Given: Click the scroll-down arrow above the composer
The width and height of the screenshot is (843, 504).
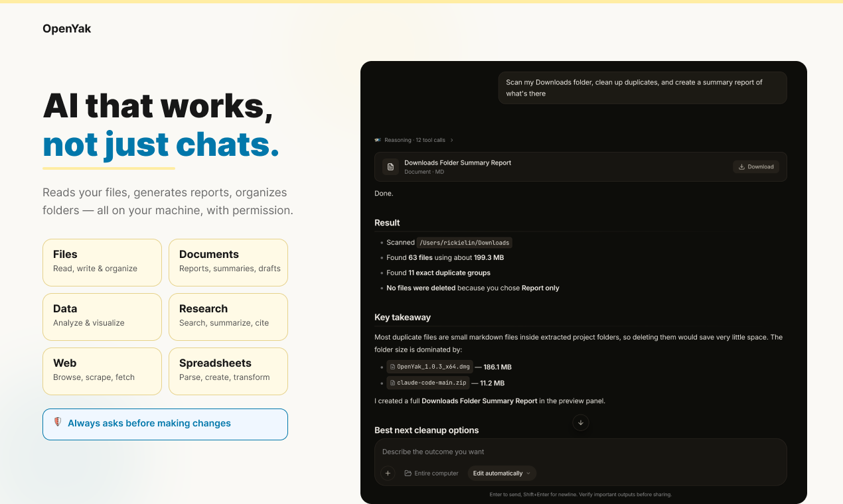Looking at the screenshot, I should point(580,422).
